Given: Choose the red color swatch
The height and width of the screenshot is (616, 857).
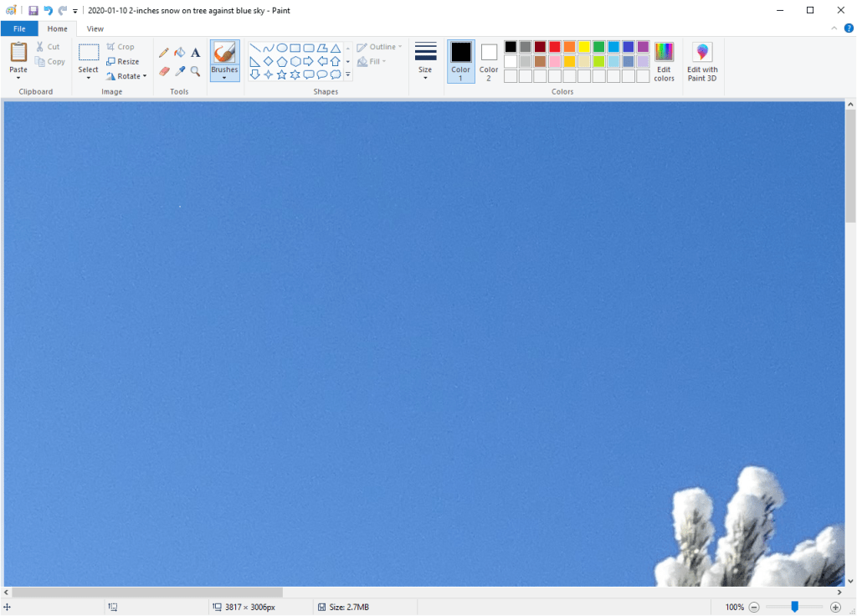Looking at the screenshot, I should pos(554,47).
